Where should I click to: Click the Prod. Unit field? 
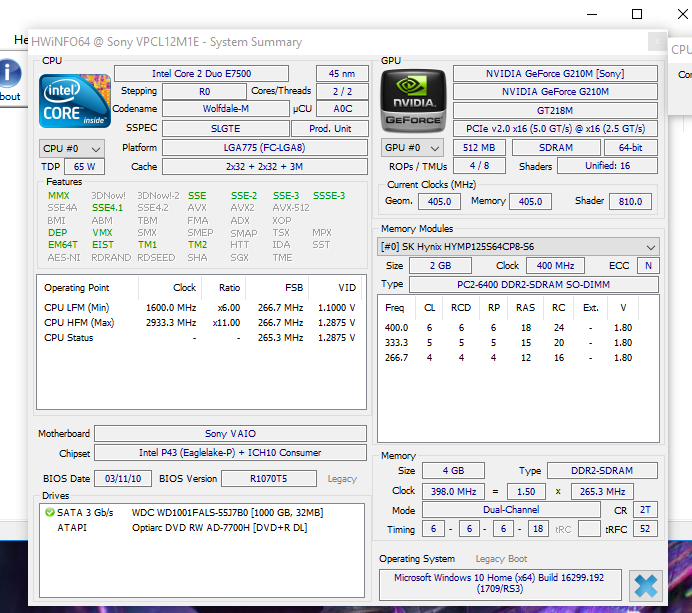click(330, 128)
